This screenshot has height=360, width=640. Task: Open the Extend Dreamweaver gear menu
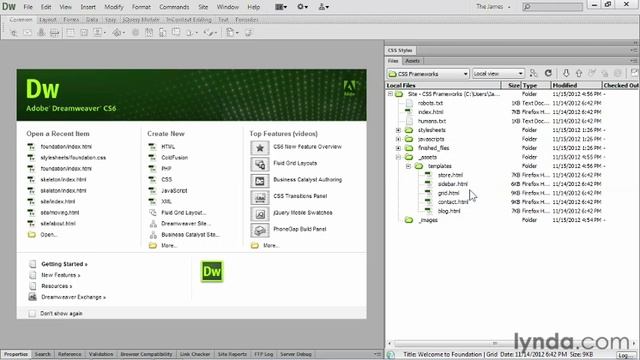coord(302,7)
